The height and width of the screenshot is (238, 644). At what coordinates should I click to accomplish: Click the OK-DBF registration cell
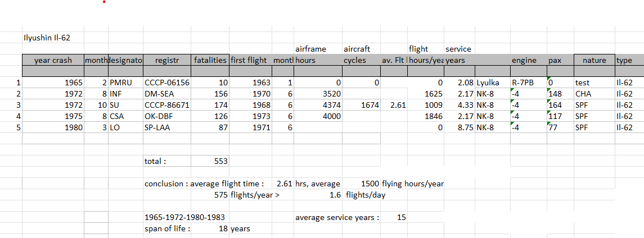coord(167,116)
